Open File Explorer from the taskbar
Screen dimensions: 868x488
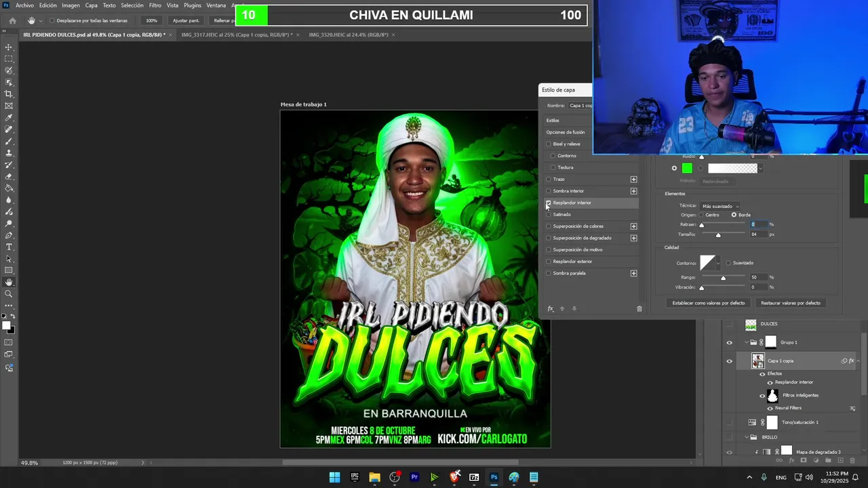point(374,477)
